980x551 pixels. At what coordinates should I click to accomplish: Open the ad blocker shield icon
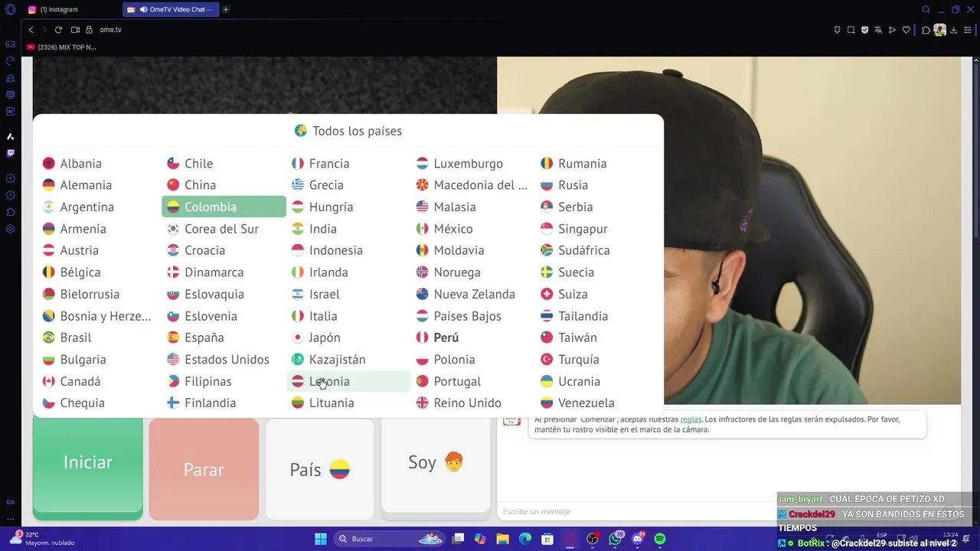(864, 30)
